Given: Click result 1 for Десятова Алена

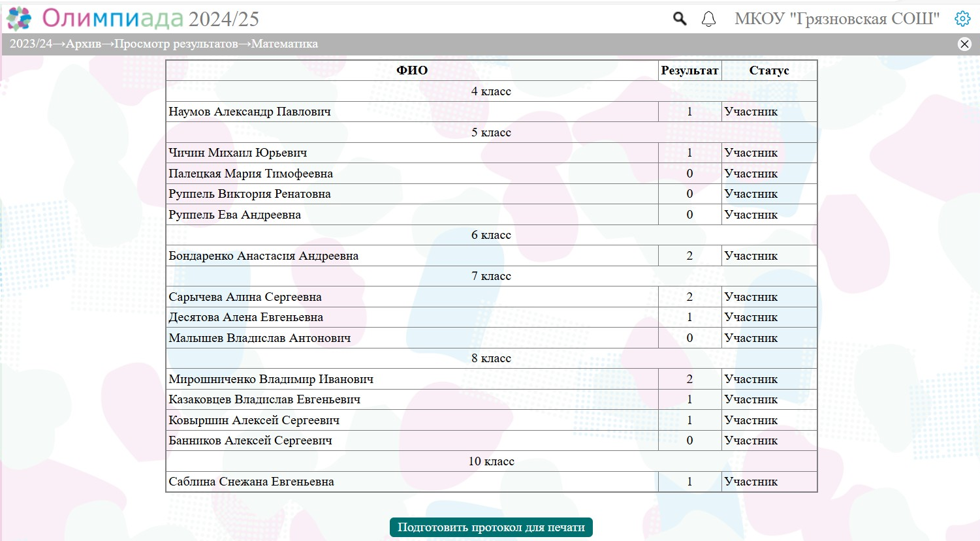Looking at the screenshot, I should [x=689, y=317].
